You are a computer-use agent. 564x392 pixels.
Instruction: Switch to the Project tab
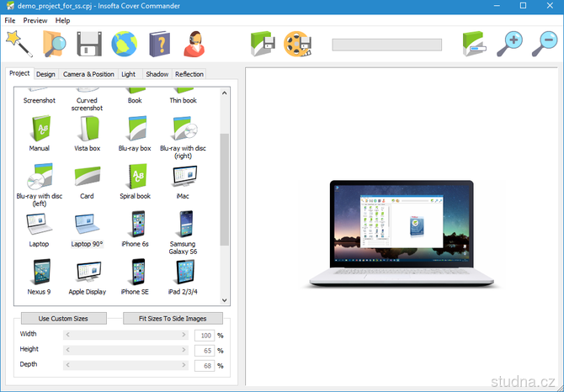point(19,73)
